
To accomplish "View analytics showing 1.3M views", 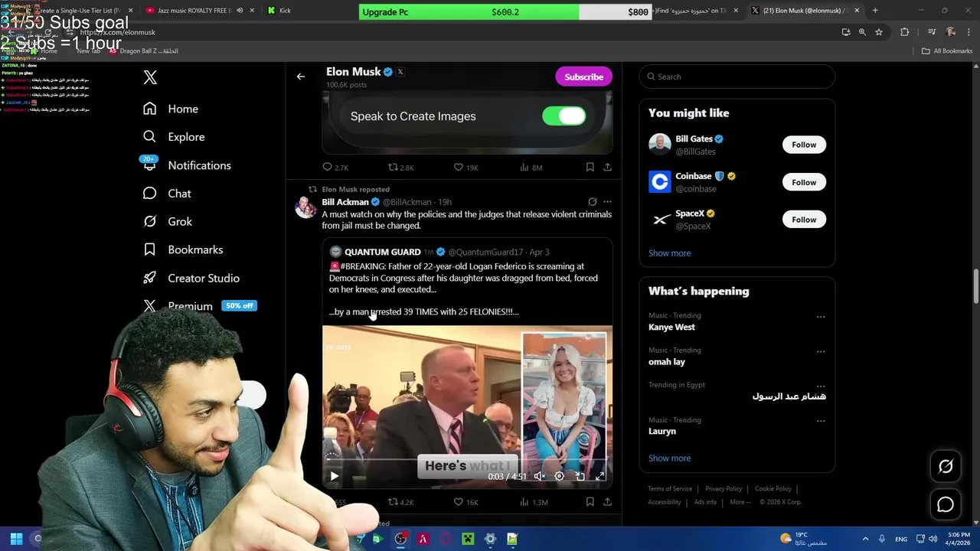I will tap(534, 502).
